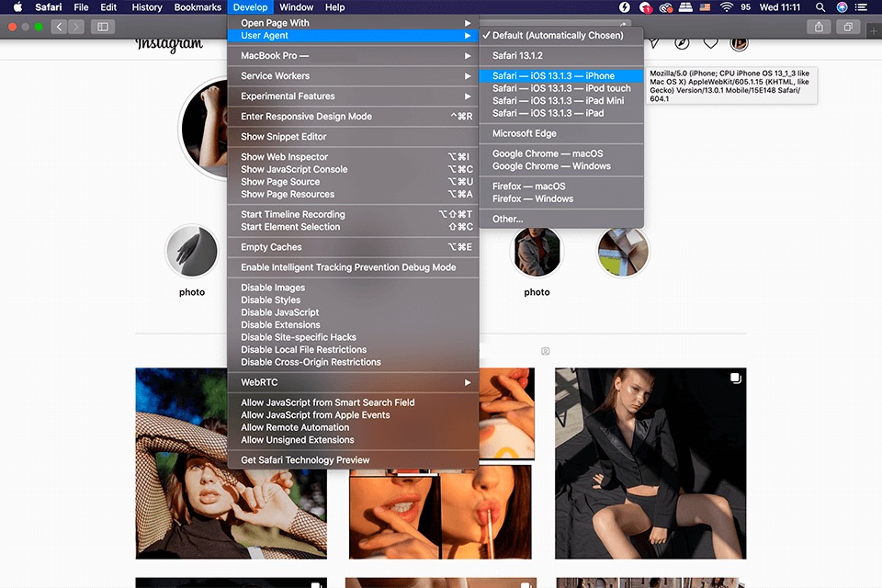Click Get Safari Technology Preview
The image size is (882, 588).
(305, 460)
